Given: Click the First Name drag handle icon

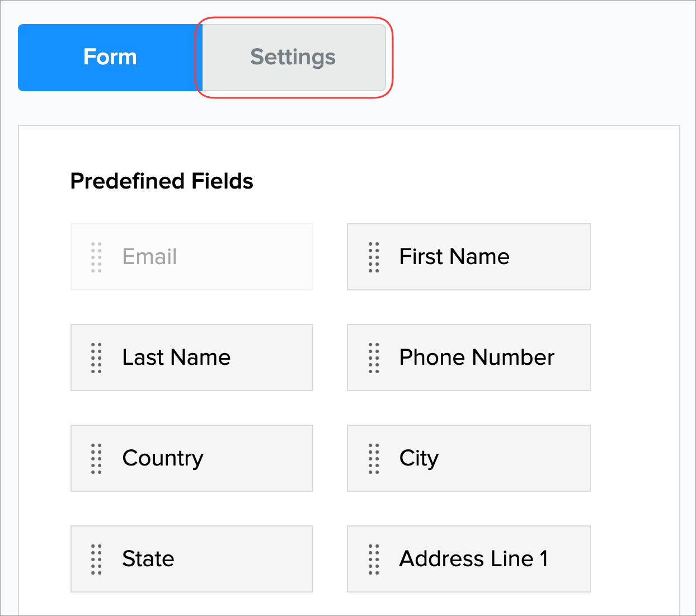Looking at the screenshot, I should (x=374, y=257).
